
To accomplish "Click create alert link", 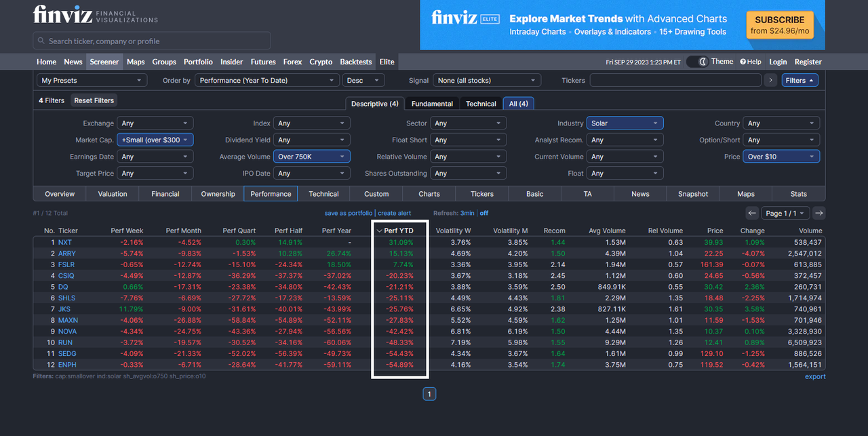I will [395, 213].
